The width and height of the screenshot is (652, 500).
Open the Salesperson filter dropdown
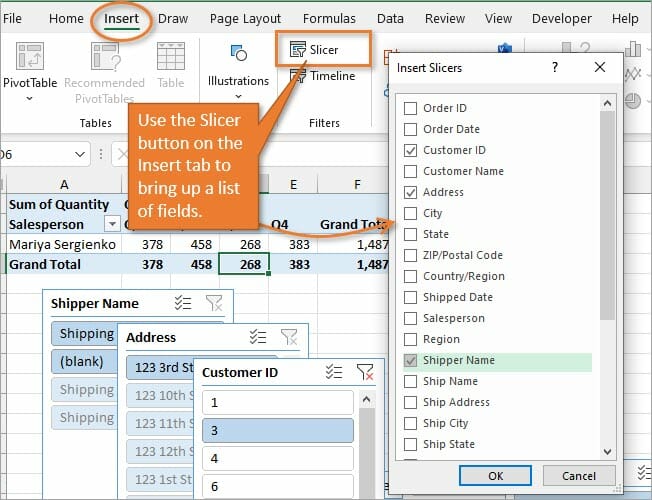[112, 224]
